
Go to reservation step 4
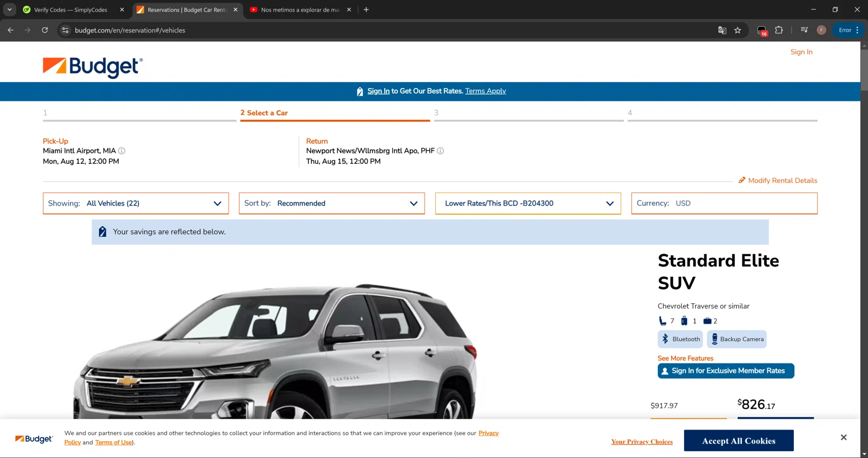722,114
